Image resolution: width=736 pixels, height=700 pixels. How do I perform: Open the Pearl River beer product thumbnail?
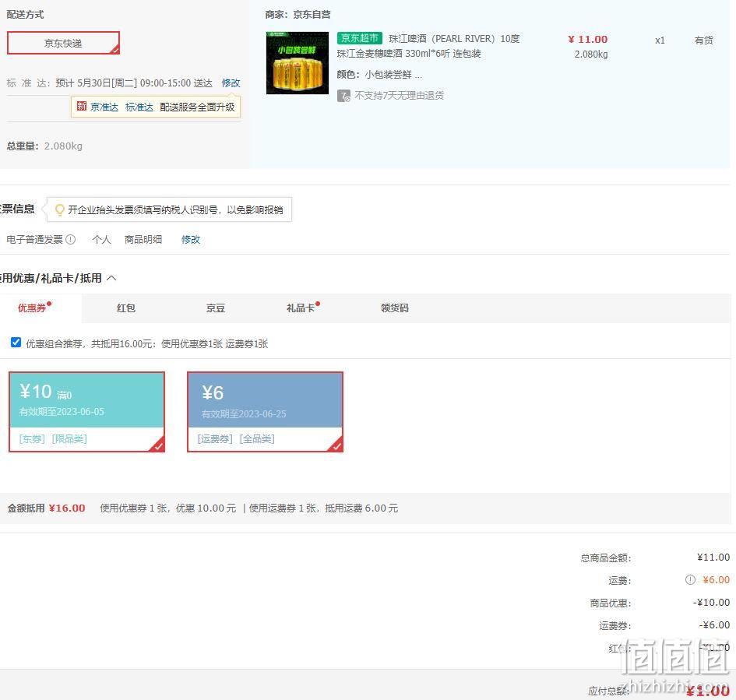click(x=298, y=63)
